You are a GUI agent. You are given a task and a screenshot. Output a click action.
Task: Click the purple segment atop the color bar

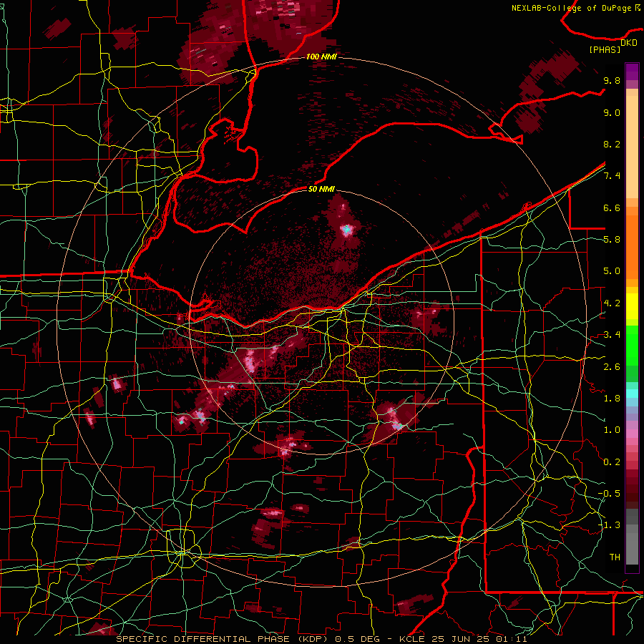click(632, 72)
